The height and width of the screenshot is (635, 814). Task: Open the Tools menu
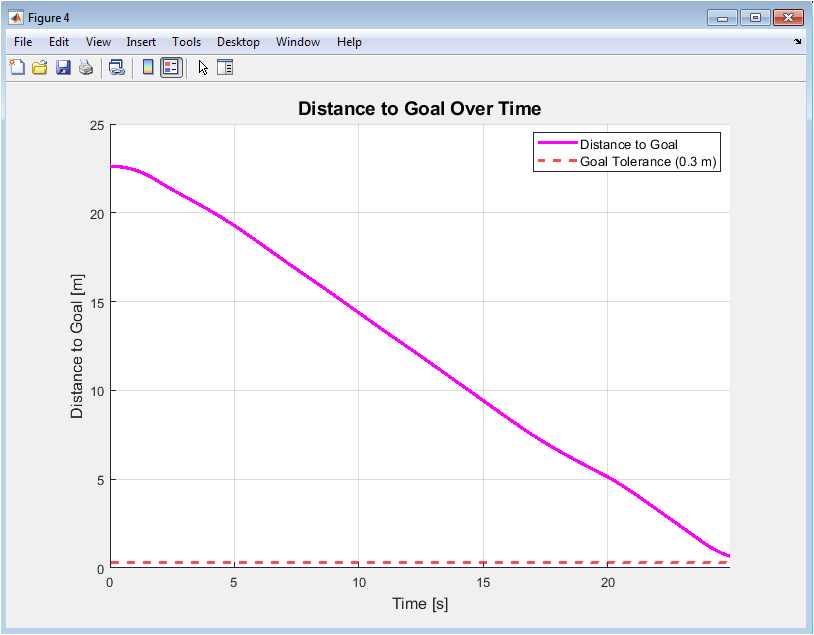186,42
